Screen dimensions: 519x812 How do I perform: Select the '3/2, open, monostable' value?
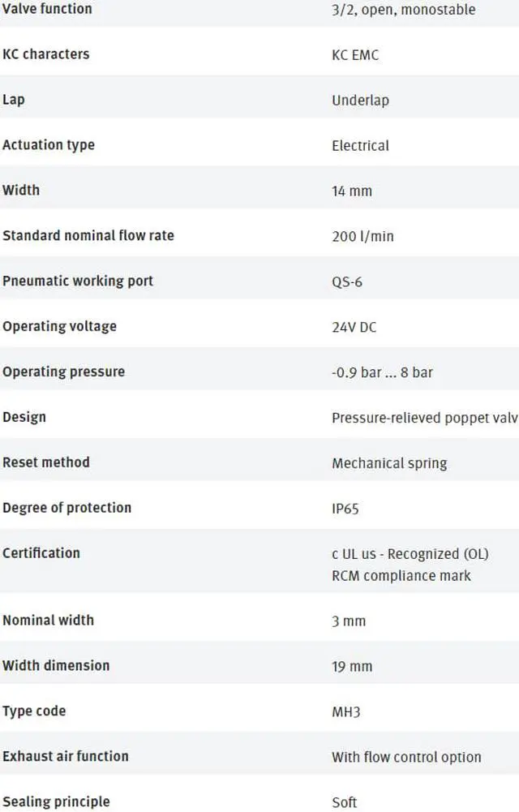click(x=404, y=10)
